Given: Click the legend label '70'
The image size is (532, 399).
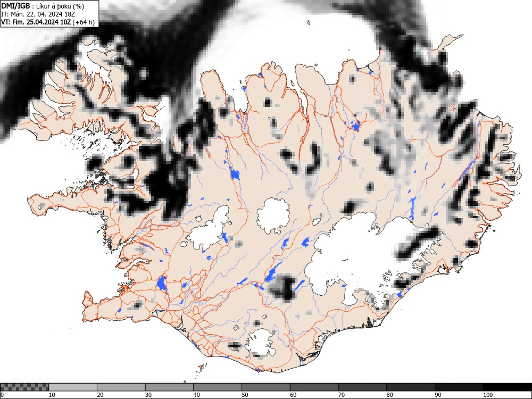Looking at the screenshot, I should pos(342,395).
